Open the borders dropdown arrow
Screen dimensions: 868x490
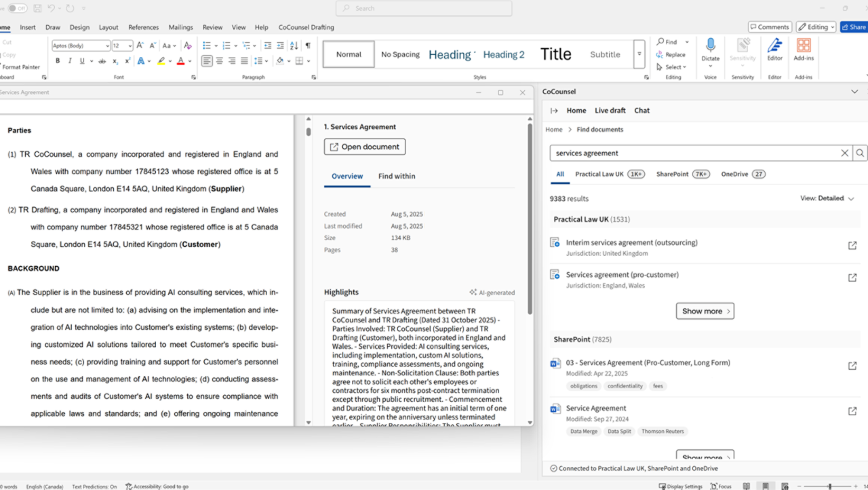coord(307,61)
